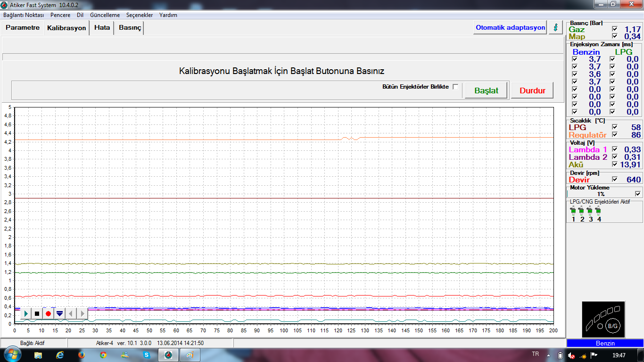This screenshot has height=362, width=644.
Task: Click LPG injector icon number 2
Action: (x=582, y=210)
